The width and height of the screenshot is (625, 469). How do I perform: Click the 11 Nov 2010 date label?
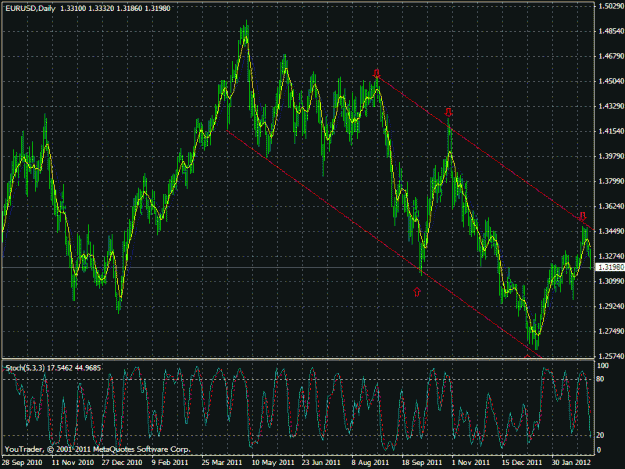coord(73,462)
